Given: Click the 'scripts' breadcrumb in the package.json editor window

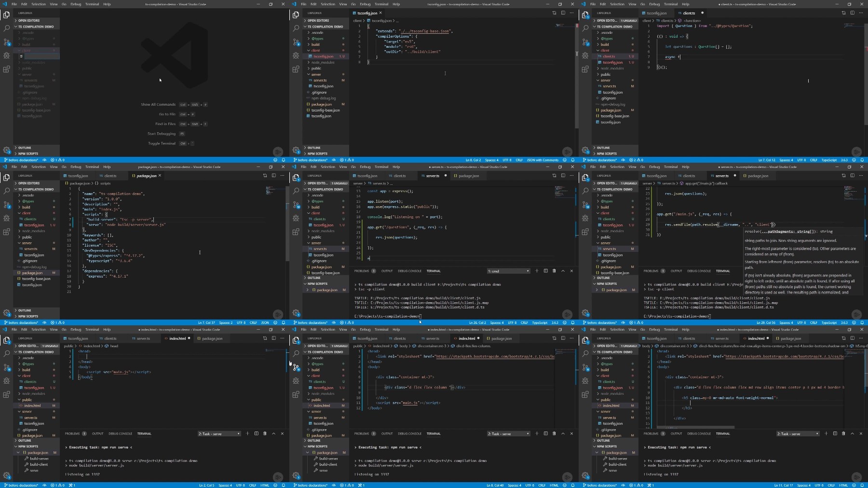Looking at the screenshot, I should tap(105, 183).
